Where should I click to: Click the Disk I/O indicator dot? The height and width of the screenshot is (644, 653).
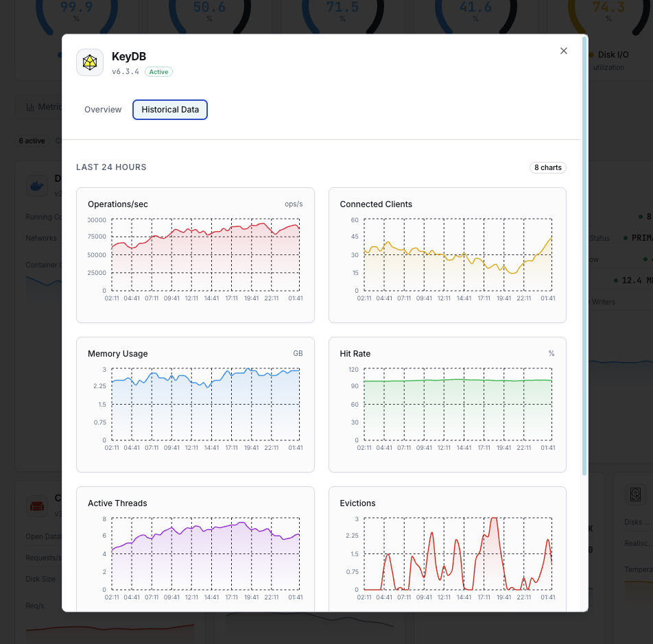(x=591, y=55)
